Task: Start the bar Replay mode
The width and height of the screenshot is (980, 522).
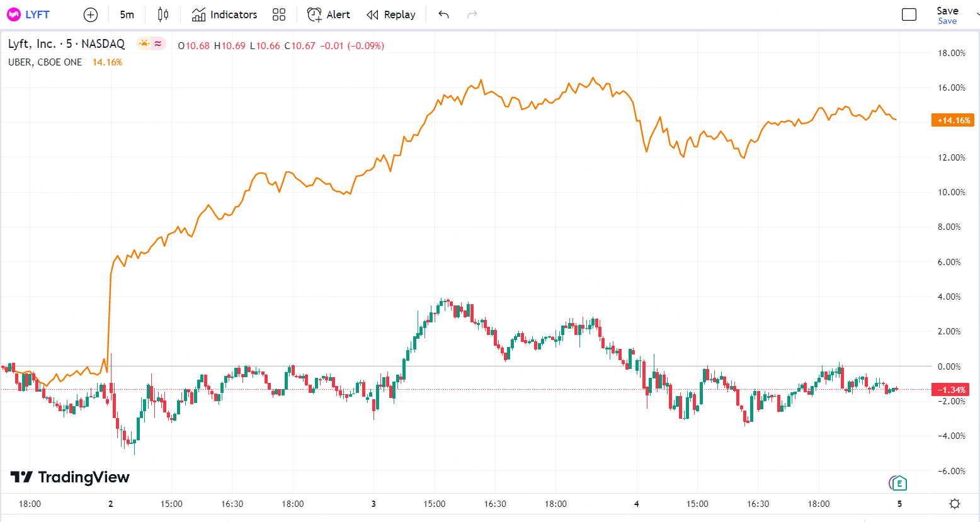Action: pos(391,14)
